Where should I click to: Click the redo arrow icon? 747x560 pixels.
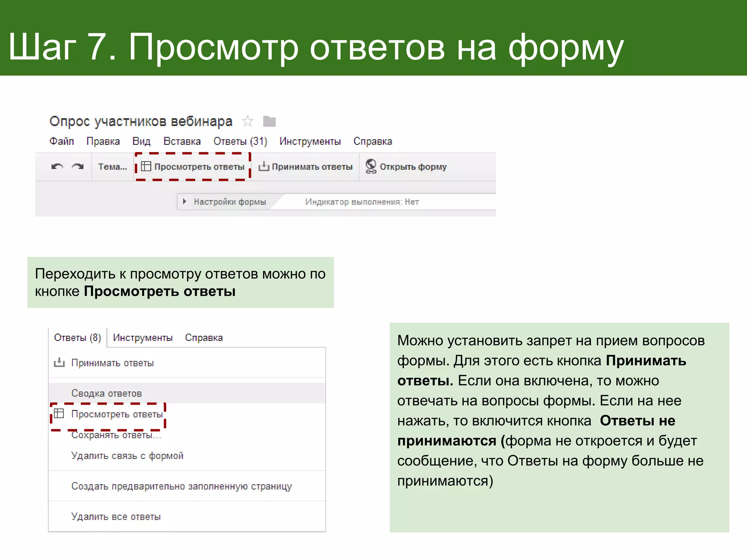point(77,167)
